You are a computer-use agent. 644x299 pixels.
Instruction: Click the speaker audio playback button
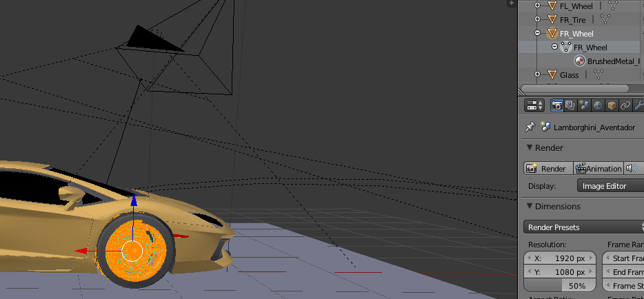[x=631, y=168]
